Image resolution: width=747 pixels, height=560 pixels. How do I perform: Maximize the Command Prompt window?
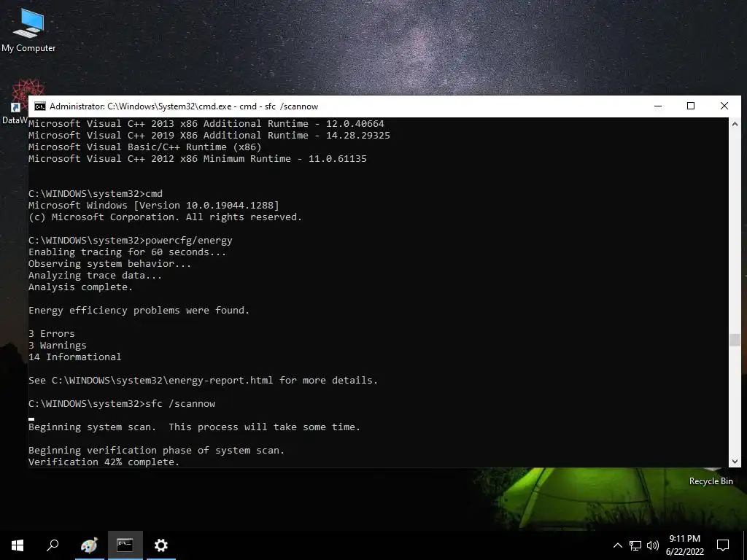[x=691, y=106]
